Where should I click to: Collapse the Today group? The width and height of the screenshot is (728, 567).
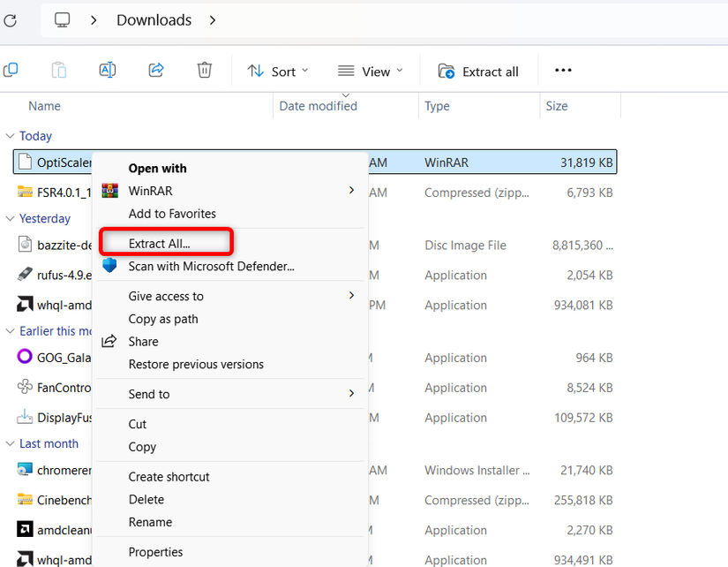point(11,136)
